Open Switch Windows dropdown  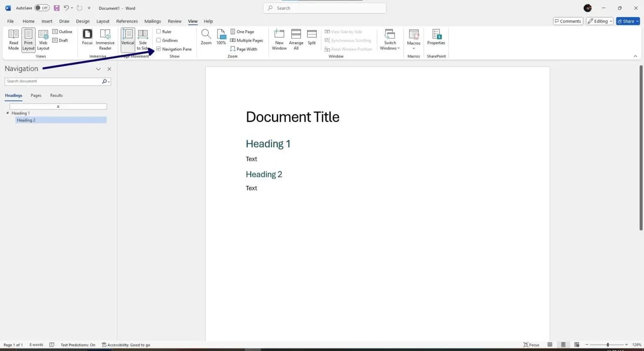click(x=390, y=39)
